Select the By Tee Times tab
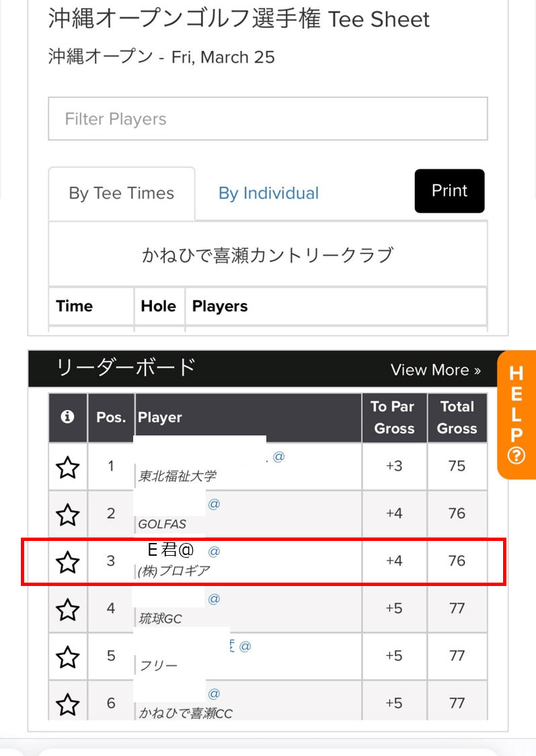This screenshot has height=756, width=536. (x=122, y=194)
